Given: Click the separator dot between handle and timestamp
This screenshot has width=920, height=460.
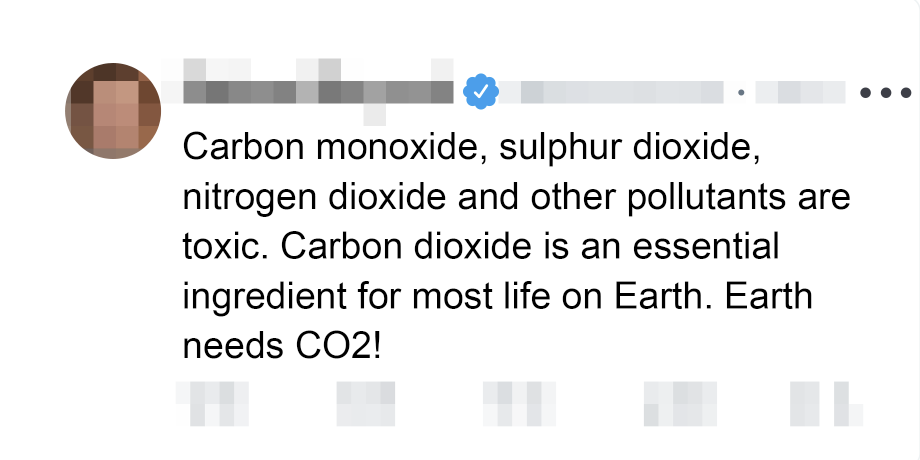Looking at the screenshot, I should (x=741, y=93).
